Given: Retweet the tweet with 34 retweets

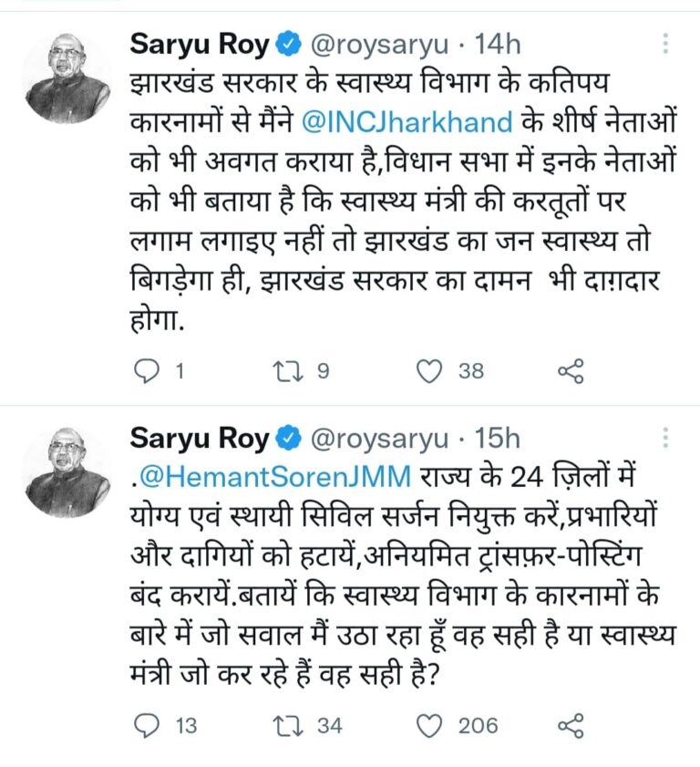Looking at the screenshot, I should point(287,725).
